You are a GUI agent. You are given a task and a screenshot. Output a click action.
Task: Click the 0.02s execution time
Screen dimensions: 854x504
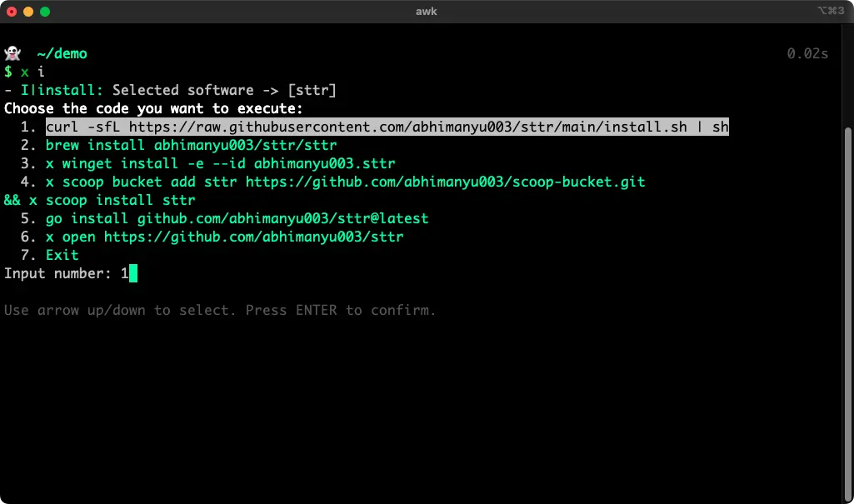807,53
